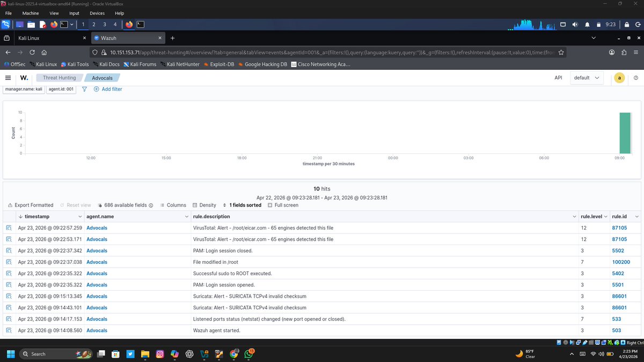Click the Kali panel lock screen icon

(626, 24)
